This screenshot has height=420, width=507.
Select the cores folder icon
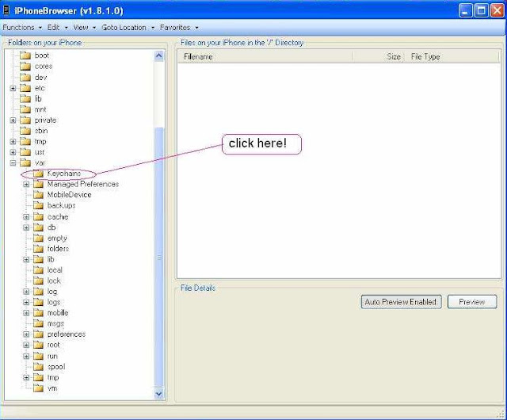pos(25,67)
